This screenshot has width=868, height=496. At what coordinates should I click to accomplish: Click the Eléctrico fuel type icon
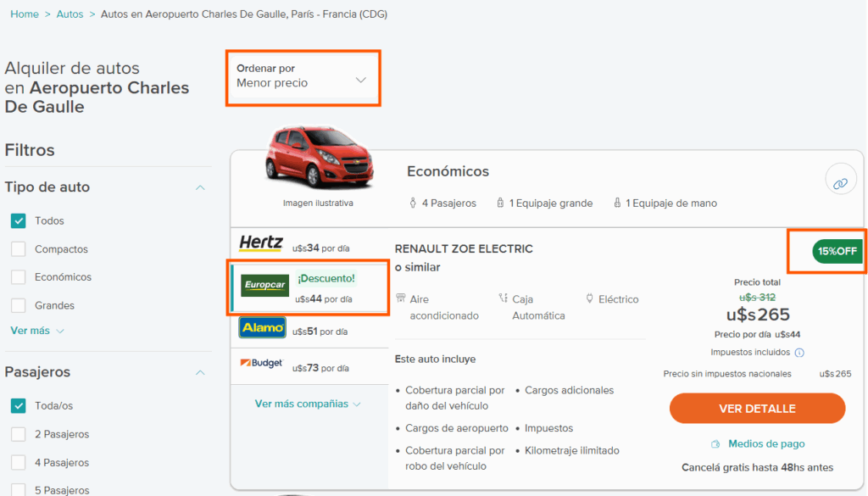pos(591,298)
